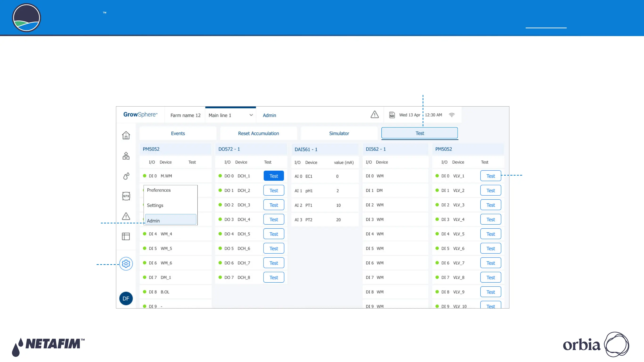Click Test for DO 5 DCH_6
The width and height of the screenshot is (644, 362).
[x=274, y=248]
